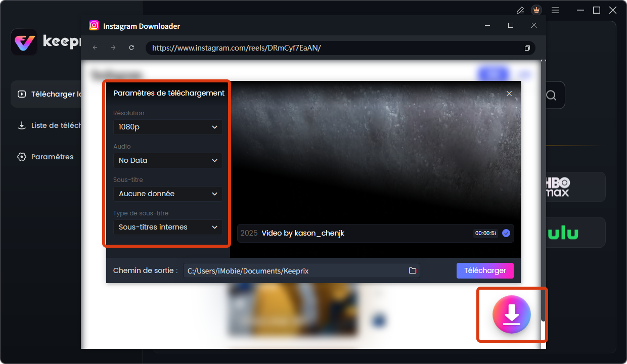This screenshot has width=627, height=364.
Task: Uncheck the video by kason_chenjk
Action: [x=506, y=234]
